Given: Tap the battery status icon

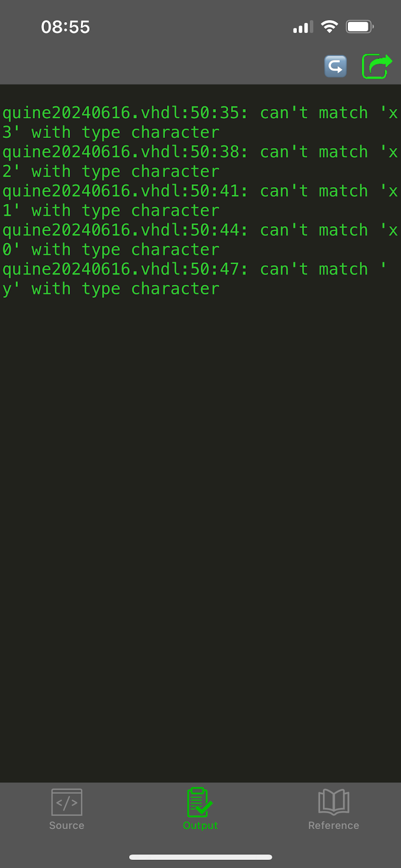Looking at the screenshot, I should point(360,27).
